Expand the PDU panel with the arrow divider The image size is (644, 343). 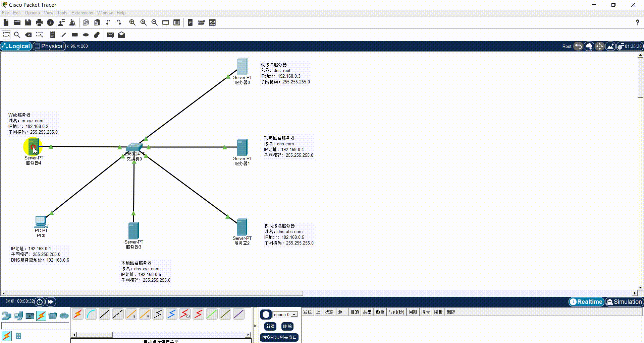(x=255, y=326)
